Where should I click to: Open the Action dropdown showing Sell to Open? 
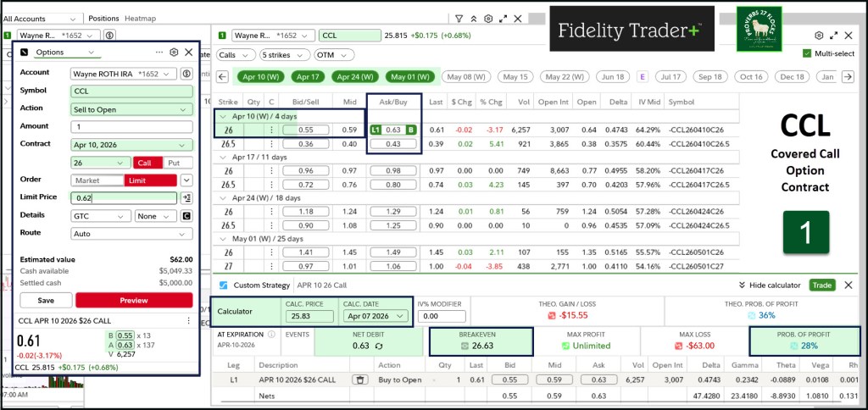[x=131, y=108]
